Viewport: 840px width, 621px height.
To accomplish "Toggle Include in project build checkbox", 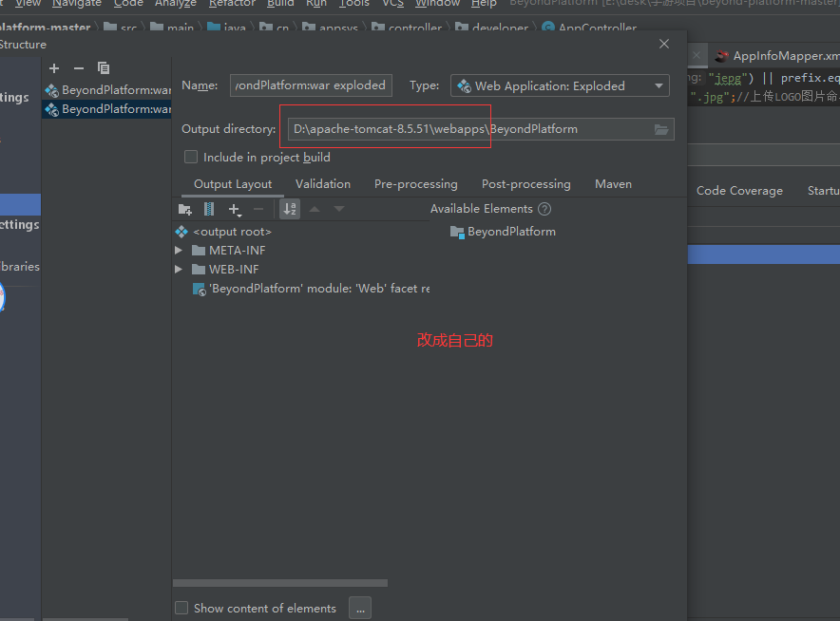I will [191, 157].
